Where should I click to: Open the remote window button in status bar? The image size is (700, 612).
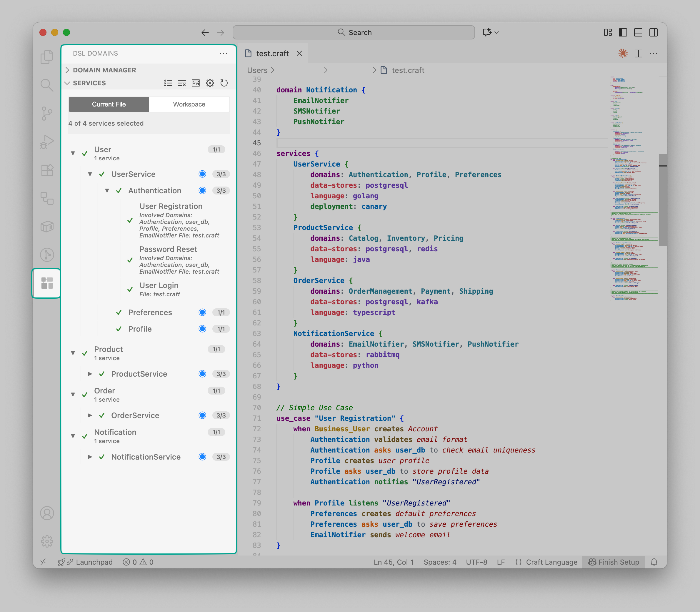43,562
